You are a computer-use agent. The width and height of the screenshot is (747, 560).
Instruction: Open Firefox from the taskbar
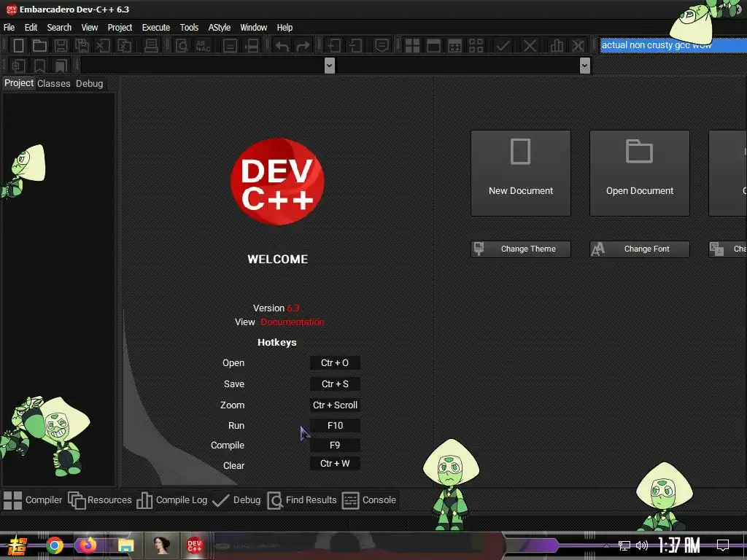pyautogui.click(x=88, y=545)
